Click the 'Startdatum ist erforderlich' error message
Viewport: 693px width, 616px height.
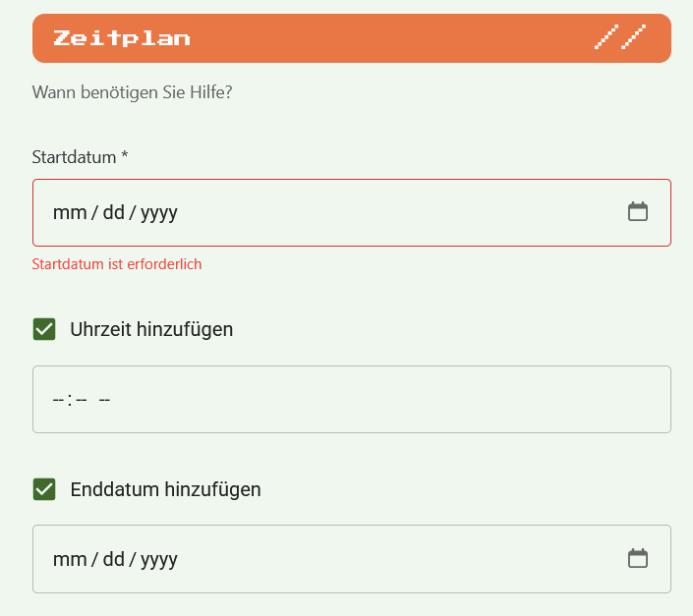coord(117,264)
